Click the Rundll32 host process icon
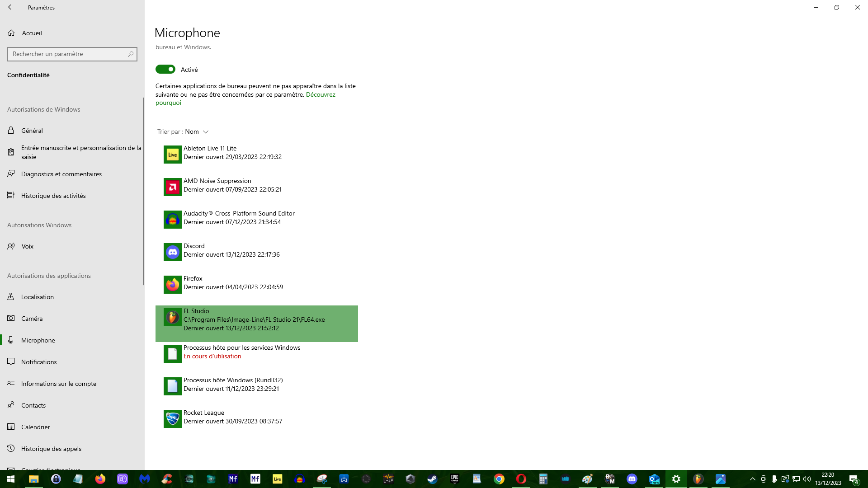Image resolution: width=868 pixels, height=488 pixels. click(172, 386)
